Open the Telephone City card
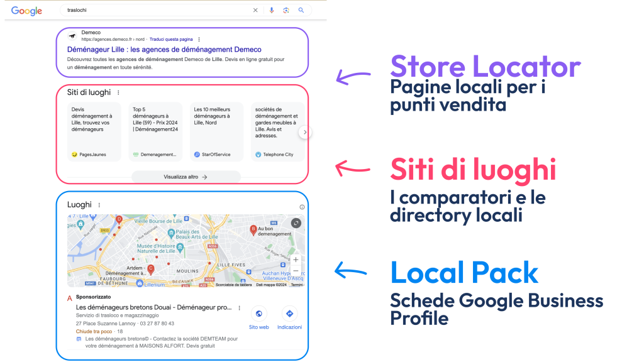This screenshot has width=644, height=362. (x=277, y=132)
